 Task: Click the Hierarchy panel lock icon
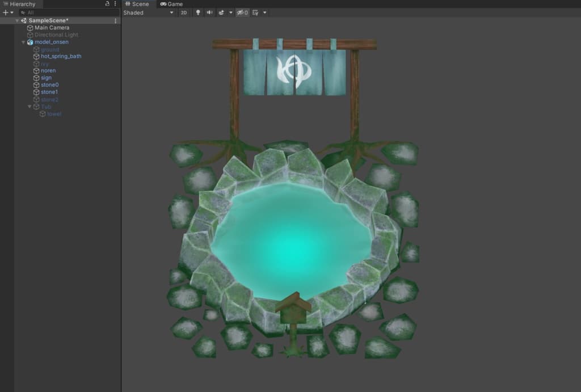click(x=108, y=4)
